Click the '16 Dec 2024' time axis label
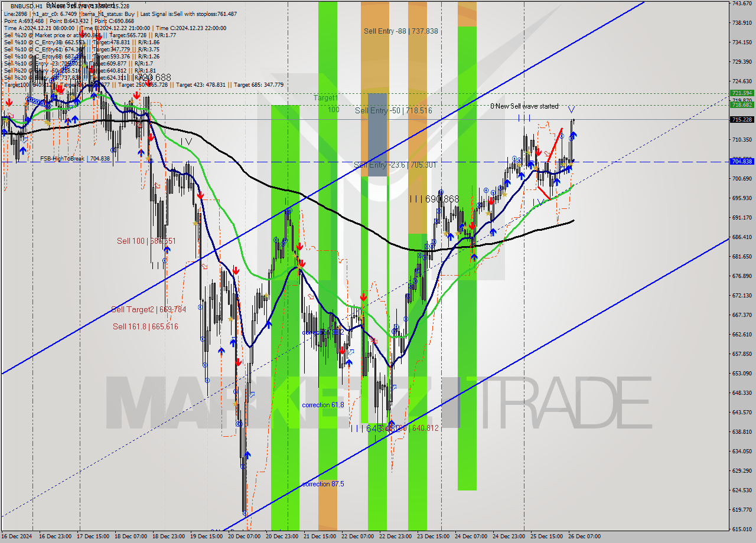756x543 pixels. coord(16,537)
